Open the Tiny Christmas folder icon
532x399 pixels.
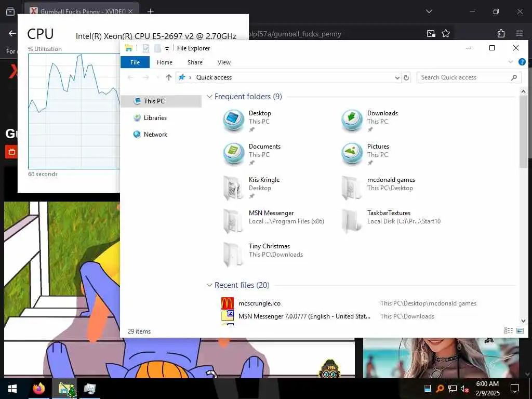click(x=233, y=254)
